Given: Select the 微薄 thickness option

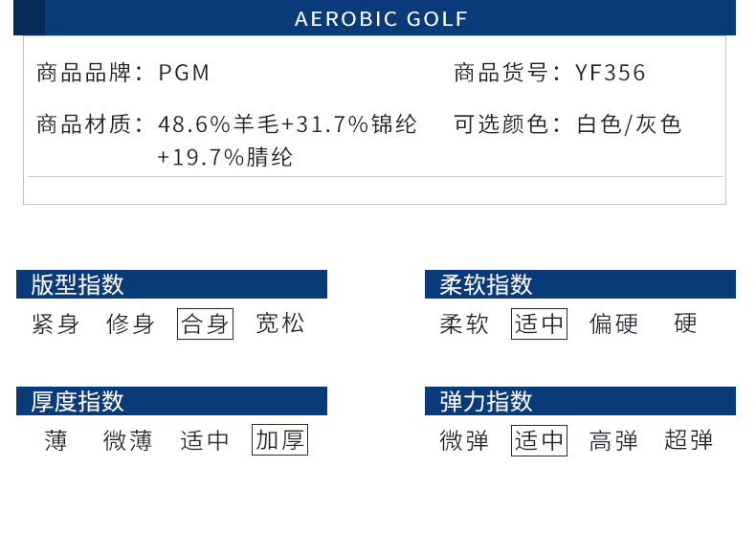Looking at the screenshot, I should (128, 440).
